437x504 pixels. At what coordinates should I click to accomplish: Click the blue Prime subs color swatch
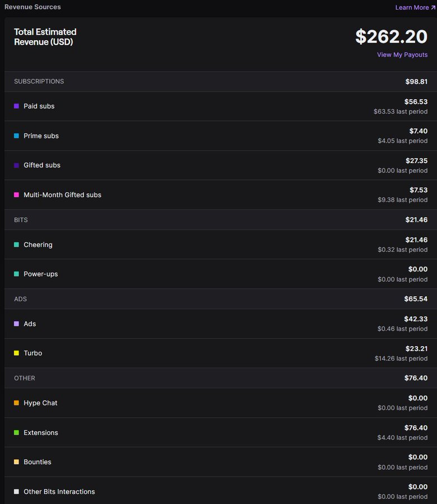(16, 136)
